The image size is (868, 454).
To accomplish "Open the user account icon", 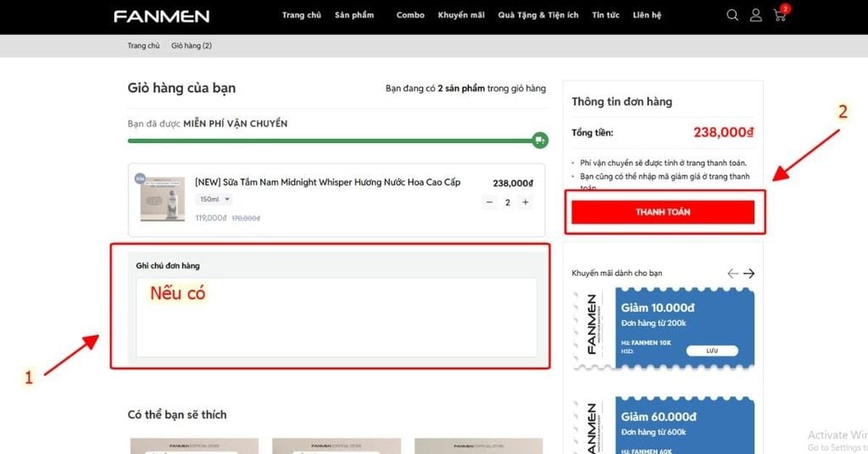I will [x=755, y=15].
